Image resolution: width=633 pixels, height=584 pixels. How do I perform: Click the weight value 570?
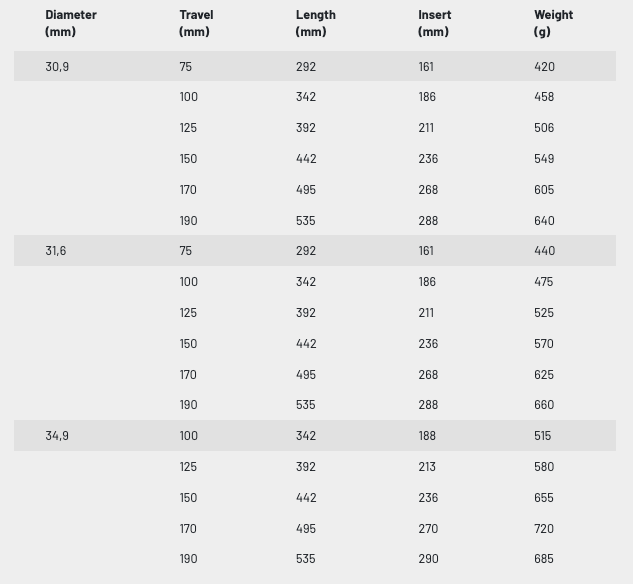pos(544,344)
